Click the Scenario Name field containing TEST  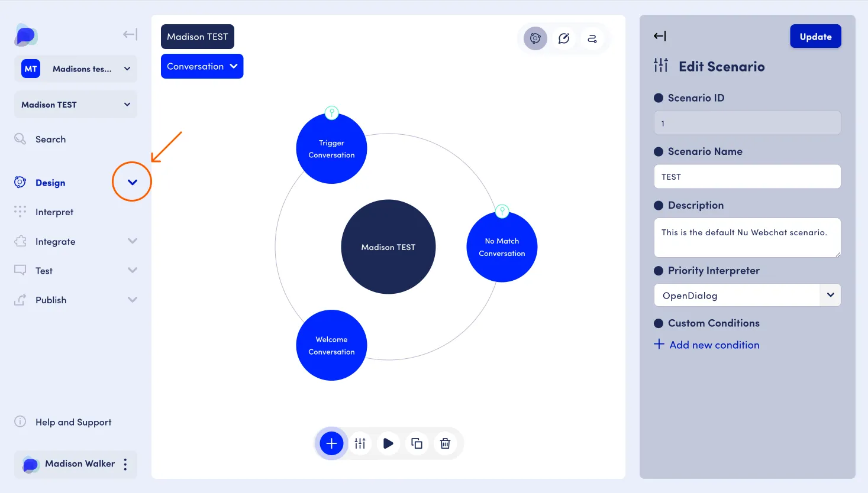coord(747,177)
